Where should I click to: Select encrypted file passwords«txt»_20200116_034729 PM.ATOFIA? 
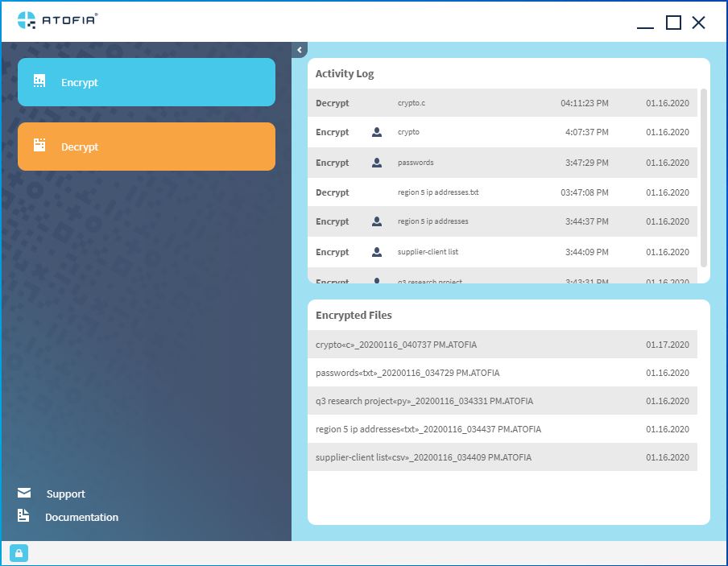pyautogui.click(x=503, y=373)
